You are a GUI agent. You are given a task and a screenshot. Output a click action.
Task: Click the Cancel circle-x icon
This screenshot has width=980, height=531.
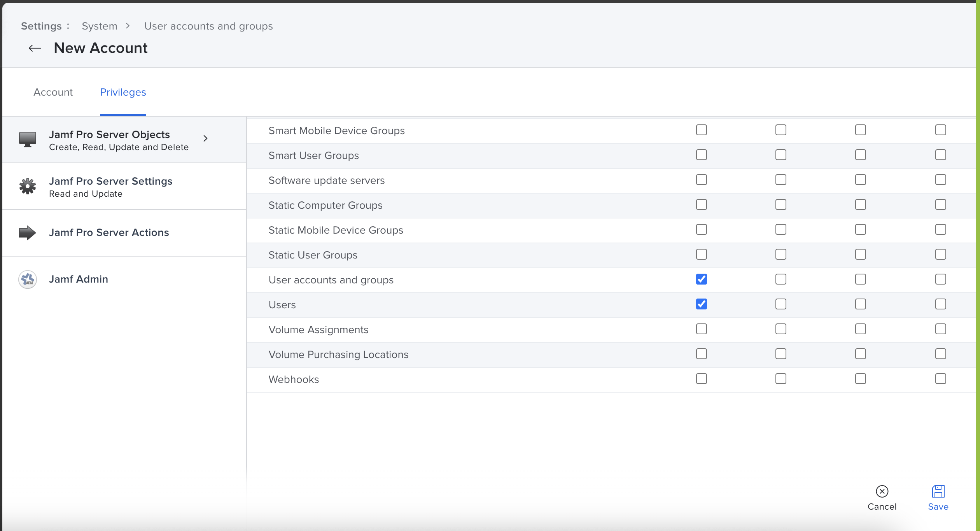coord(882,491)
